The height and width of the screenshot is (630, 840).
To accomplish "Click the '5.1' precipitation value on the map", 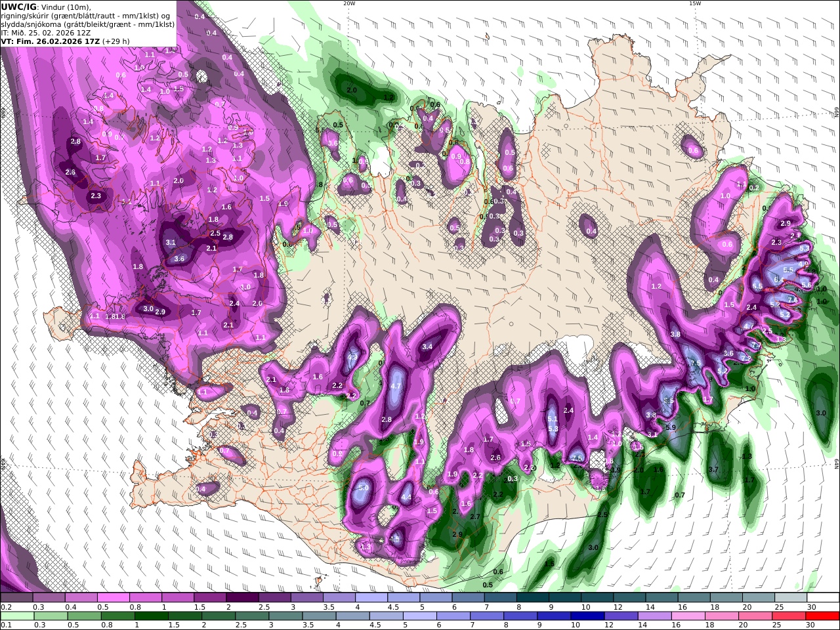I will (553, 419).
